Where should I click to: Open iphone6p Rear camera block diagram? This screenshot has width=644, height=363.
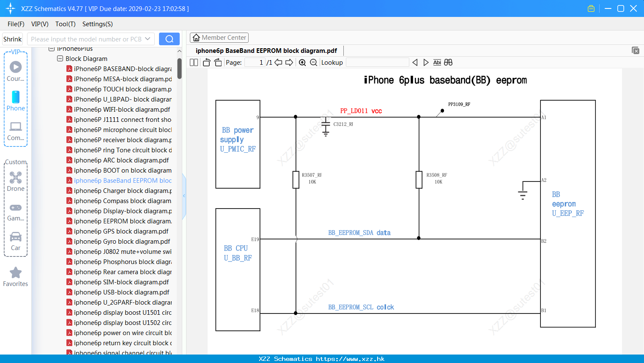coord(119,272)
